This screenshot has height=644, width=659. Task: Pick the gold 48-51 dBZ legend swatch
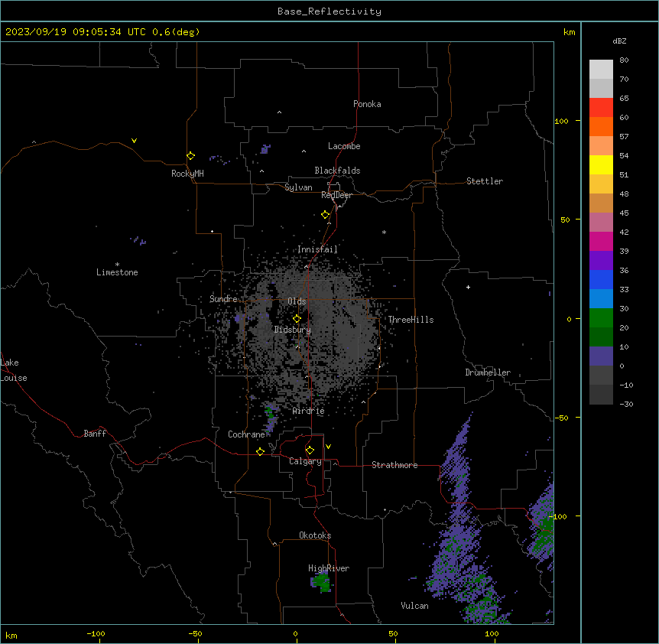[x=601, y=184]
